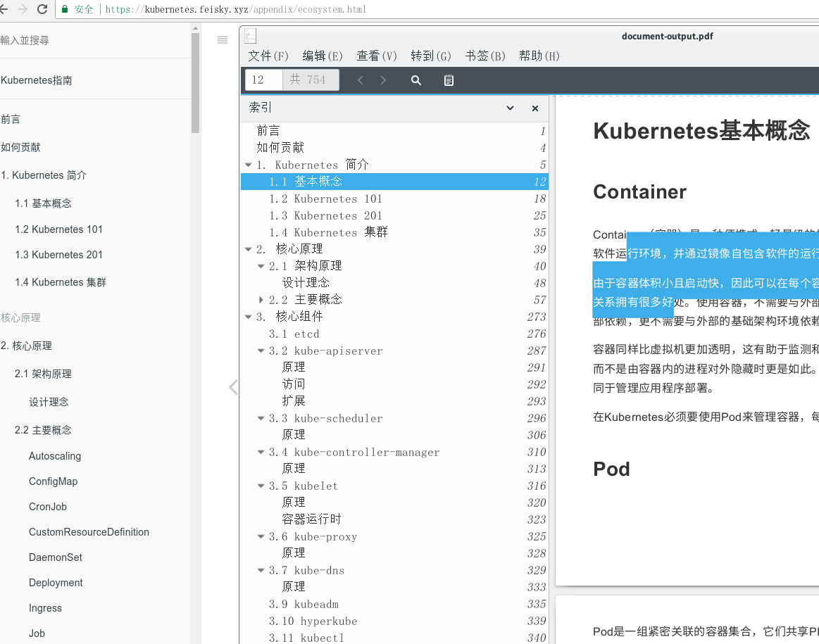Open the 转到(G) menu

click(431, 56)
